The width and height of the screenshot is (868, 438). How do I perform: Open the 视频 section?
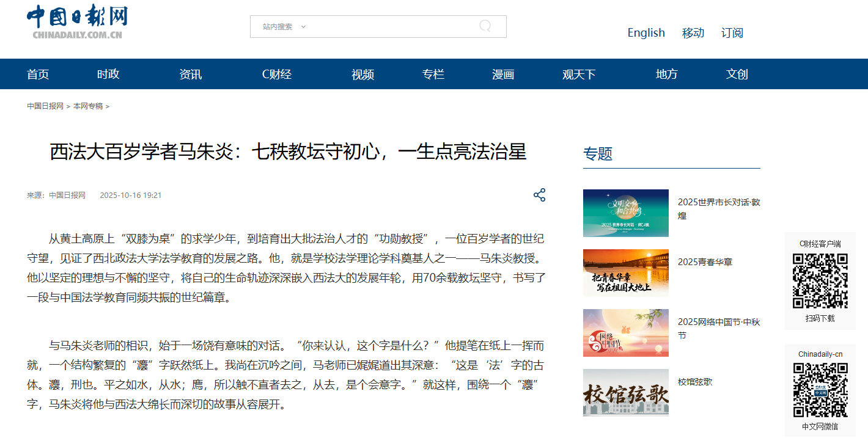pos(362,75)
